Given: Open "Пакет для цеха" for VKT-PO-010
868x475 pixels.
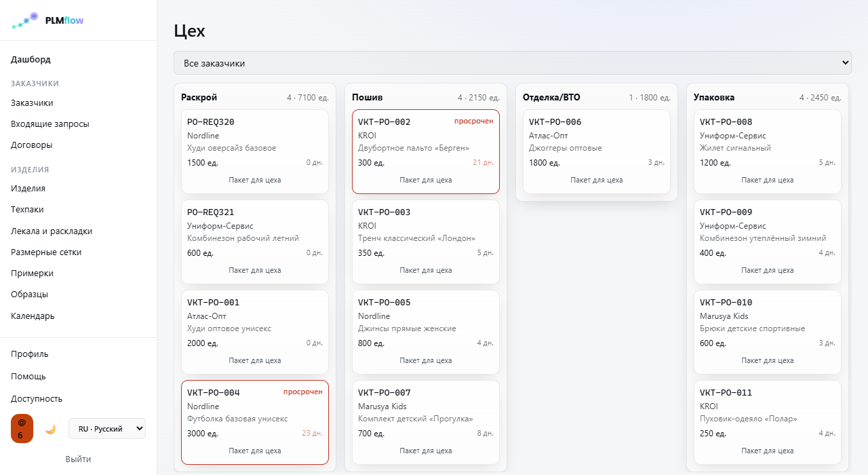Looking at the screenshot, I should pos(768,360).
